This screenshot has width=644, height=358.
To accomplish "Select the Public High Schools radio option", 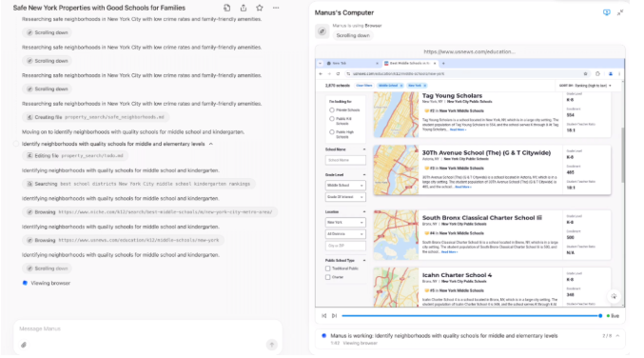I will pyautogui.click(x=331, y=132).
